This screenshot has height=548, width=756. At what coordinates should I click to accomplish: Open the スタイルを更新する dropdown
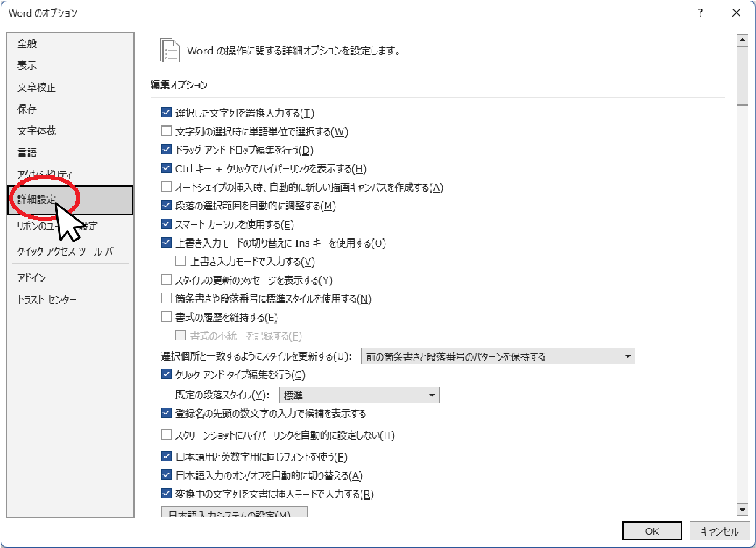point(498,356)
